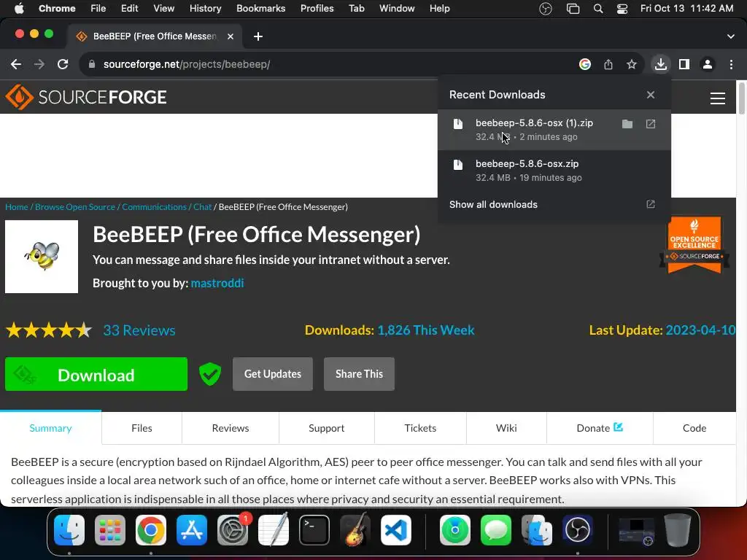Go to Home breadcrumb link
Viewport: 747px width, 560px height.
pos(17,207)
